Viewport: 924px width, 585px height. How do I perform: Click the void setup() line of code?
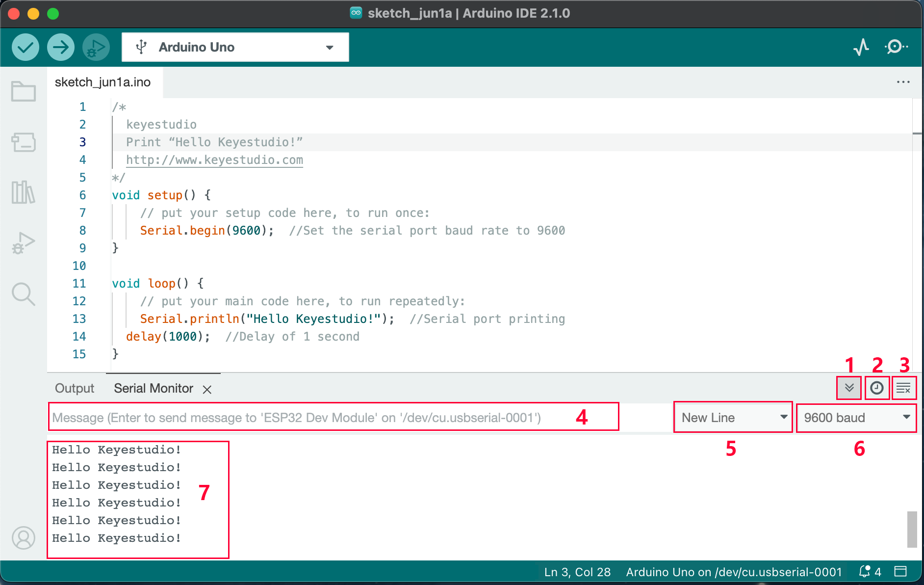[161, 195]
